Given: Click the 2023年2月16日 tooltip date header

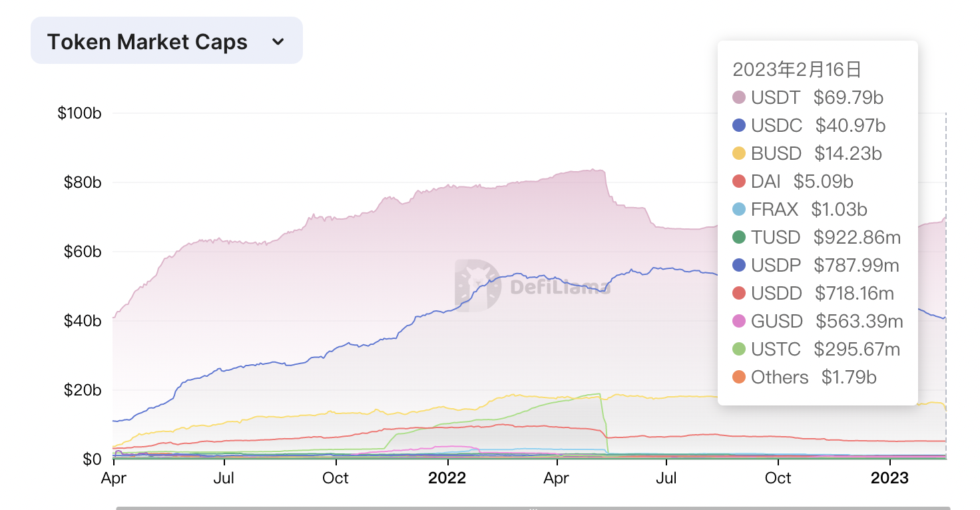Looking at the screenshot, I should pyautogui.click(x=797, y=69).
